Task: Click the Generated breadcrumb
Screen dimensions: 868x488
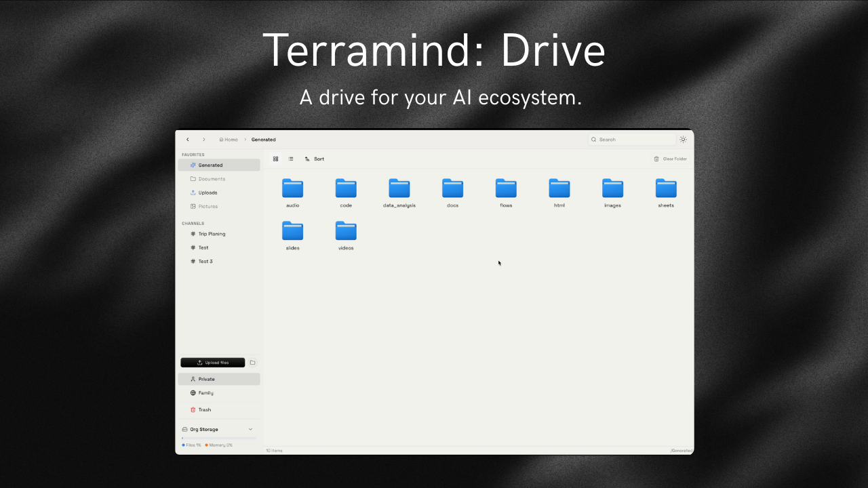Action: pos(263,140)
